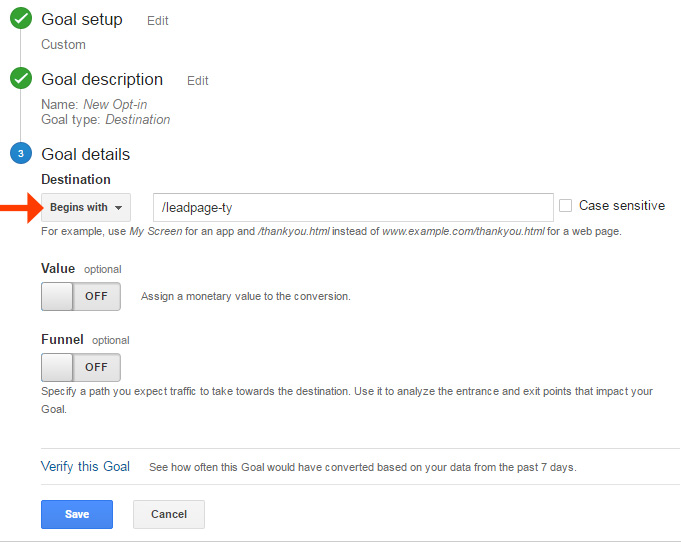Expand the Goal setup step heading
This screenshot has height=543, width=681.
(82, 19)
